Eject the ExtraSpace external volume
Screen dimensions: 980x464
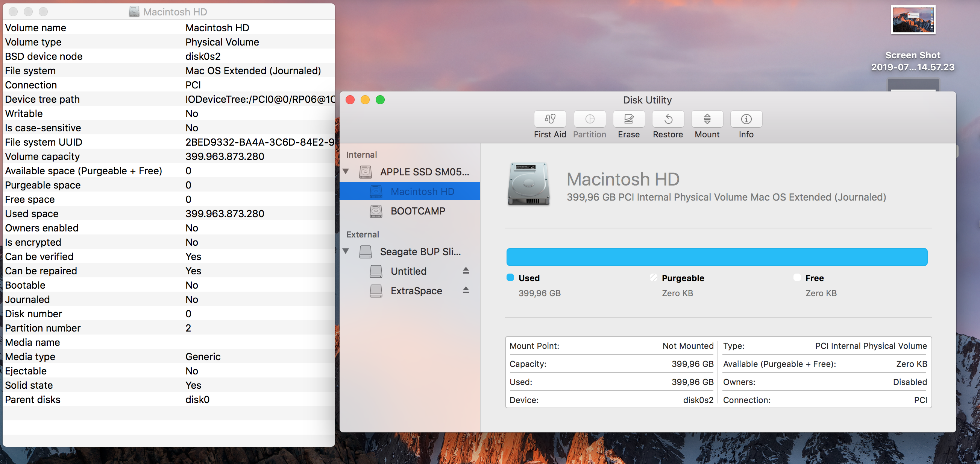pos(466,290)
